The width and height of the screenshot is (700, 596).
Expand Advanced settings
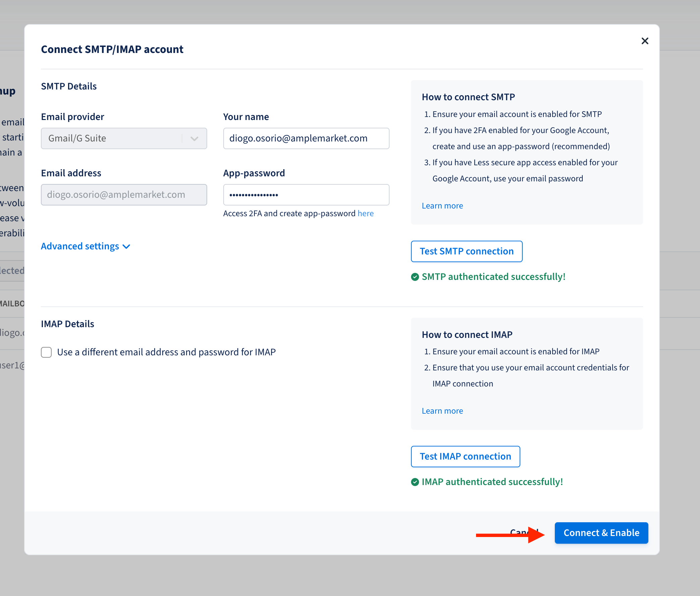[80, 246]
